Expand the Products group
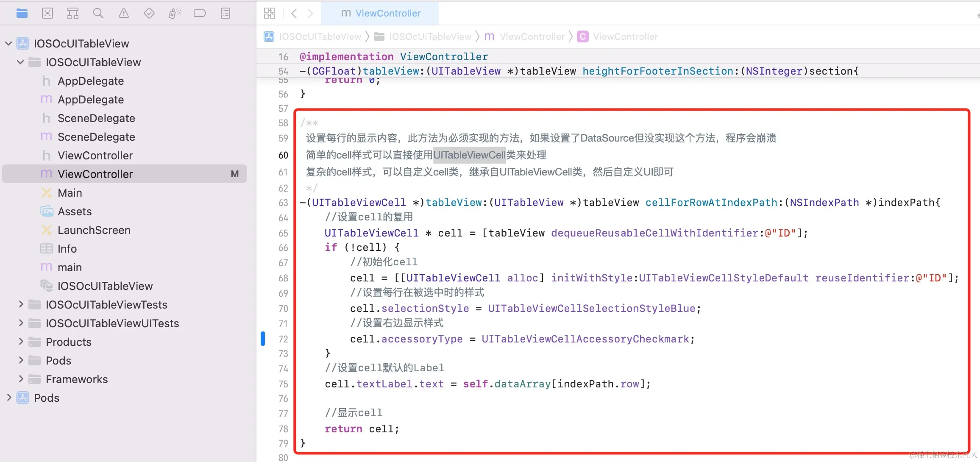This screenshot has width=980, height=462. (x=20, y=342)
